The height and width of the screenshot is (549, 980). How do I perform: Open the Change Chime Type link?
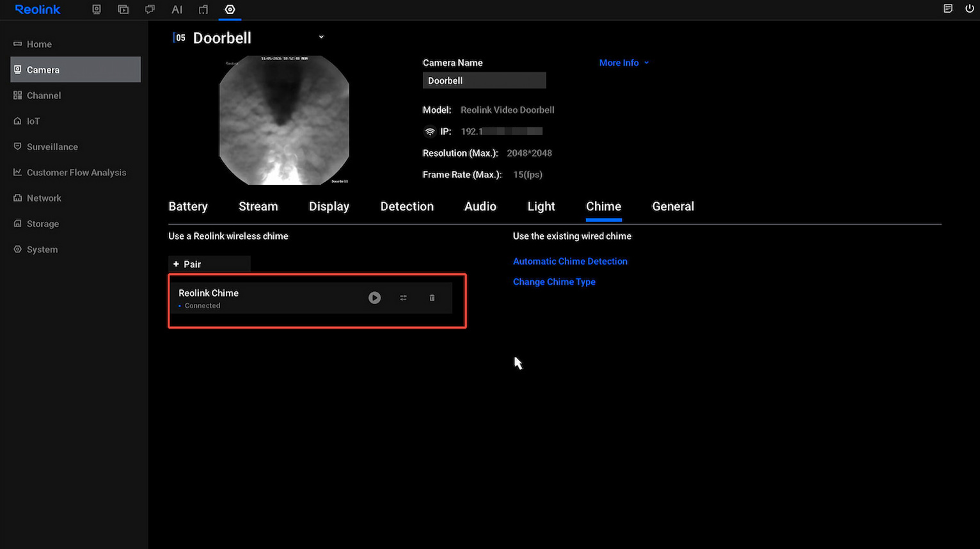click(x=554, y=282)
